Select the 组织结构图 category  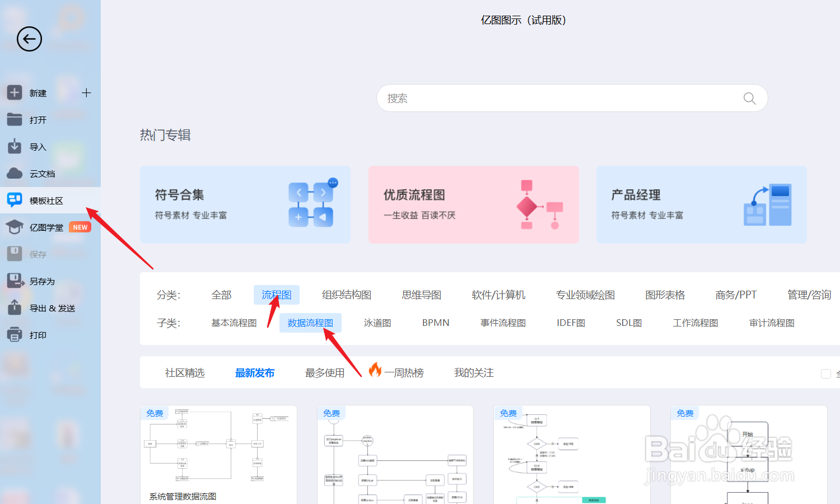[347, 295]
